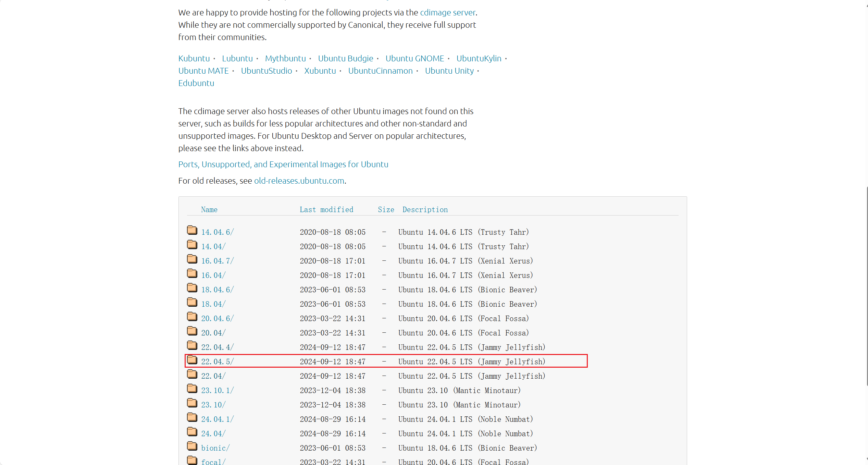Viewport: 868px width, 465px height.
Task: Visit old-releases.ubuntu.com link
Action: [x=299, y=181]
